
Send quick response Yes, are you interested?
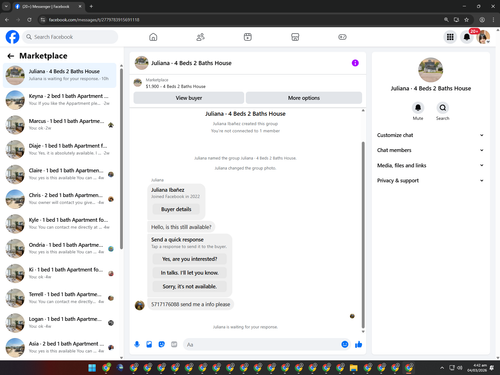point(189,259)
